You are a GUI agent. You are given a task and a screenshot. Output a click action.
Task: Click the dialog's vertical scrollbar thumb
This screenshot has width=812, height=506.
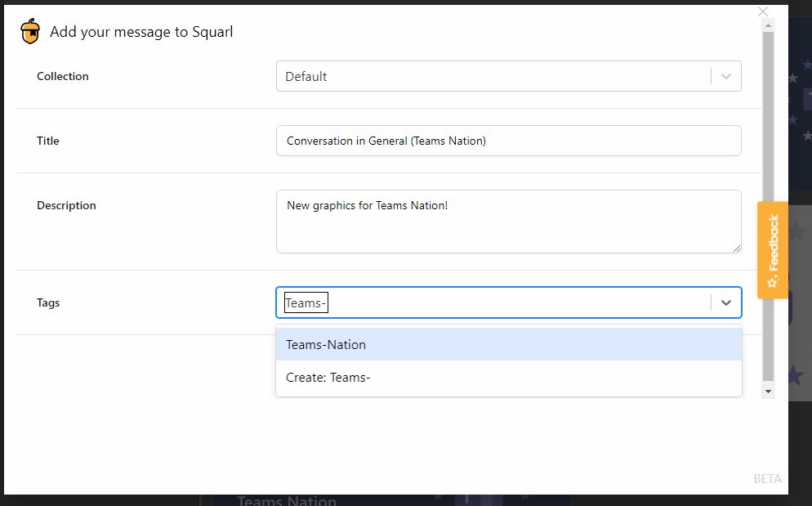tap(768, 204)
